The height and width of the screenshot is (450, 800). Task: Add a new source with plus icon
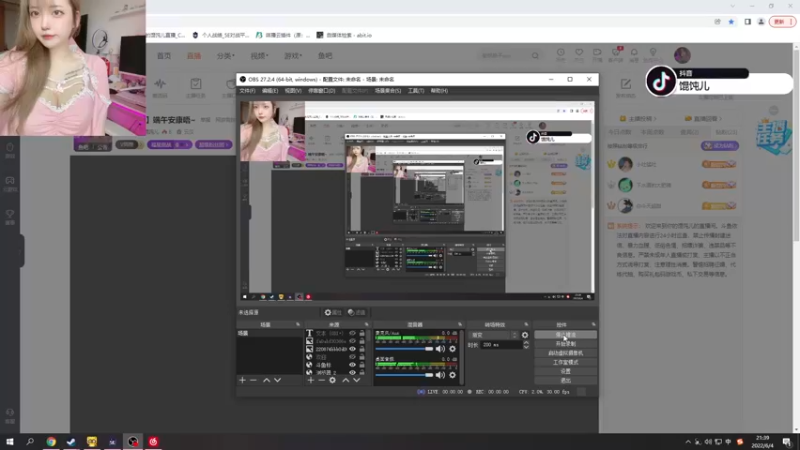311,380
